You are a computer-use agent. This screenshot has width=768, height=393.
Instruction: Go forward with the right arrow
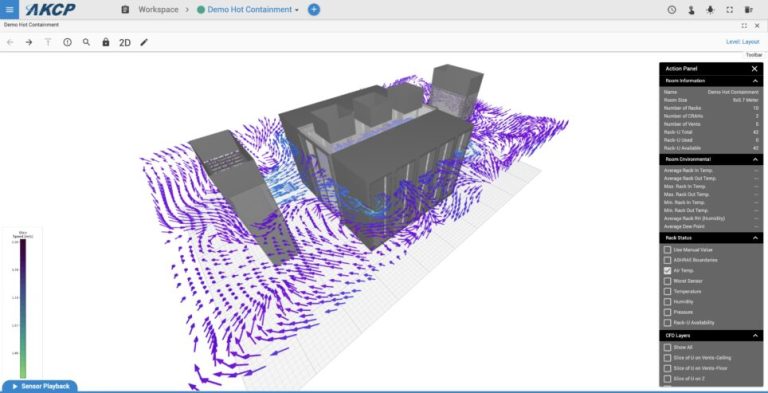point(29,43)
